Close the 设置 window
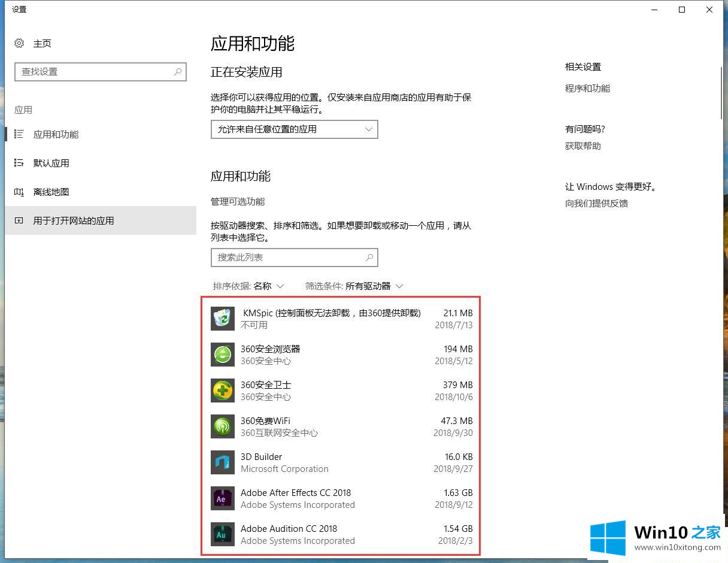The width and height of the screenshot is (728, 563). pyautogui.click(x=709, y=10)
